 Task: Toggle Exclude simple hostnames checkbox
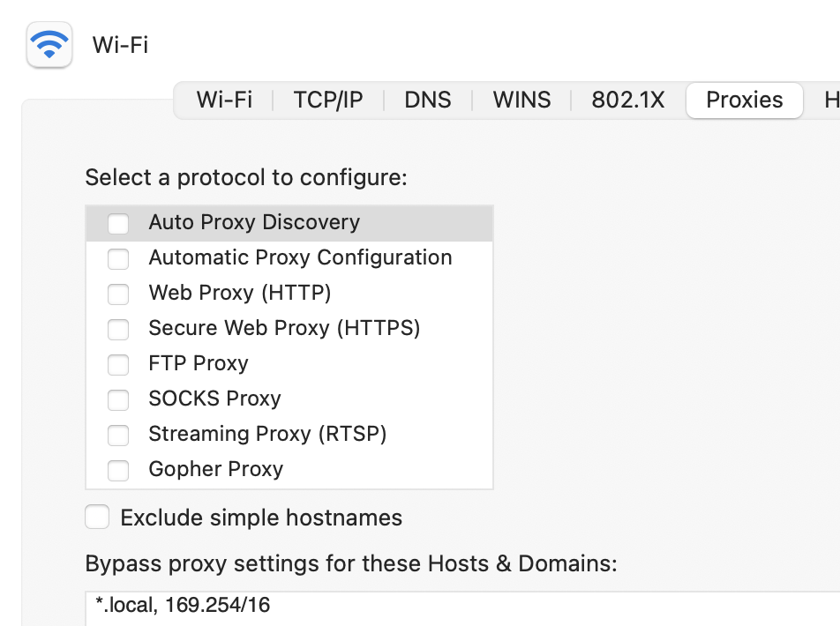tap(98, 518)
